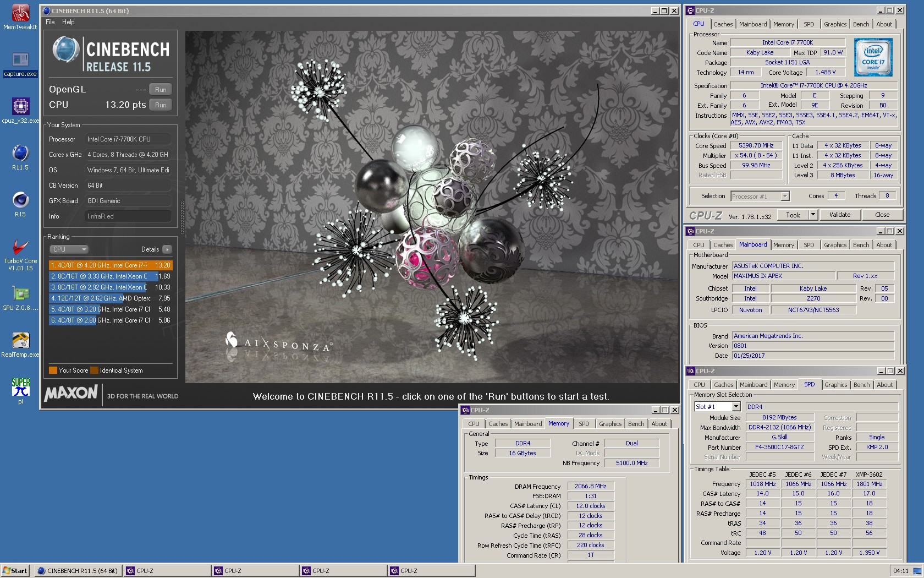This screenshot has height=578, width=924.
Task: Click the Cinebench globe logo
Action: point(65,49)
